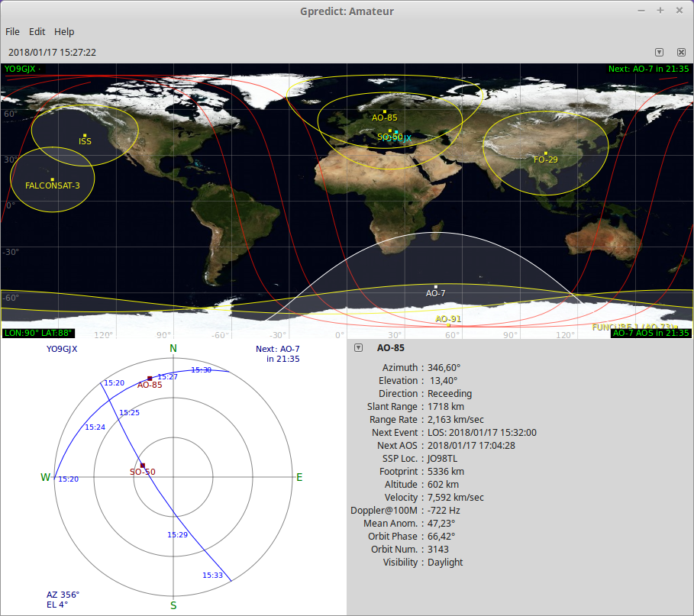Open the AO-85 info panel options menu
The image size is (694, 616).
click(x=357, y=347)
